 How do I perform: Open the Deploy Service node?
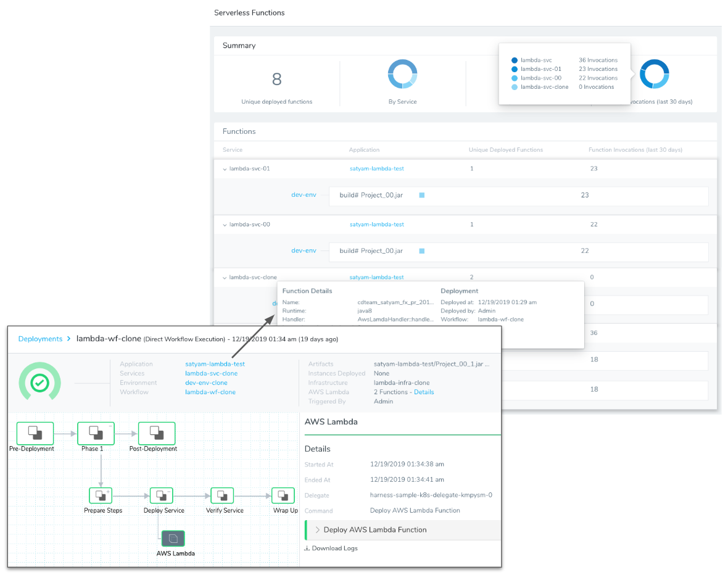pos(162,495)
